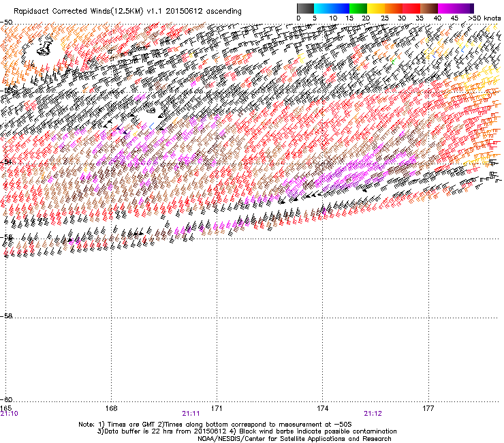Click the 'Data buffer is 22 hrs' note

247,431
